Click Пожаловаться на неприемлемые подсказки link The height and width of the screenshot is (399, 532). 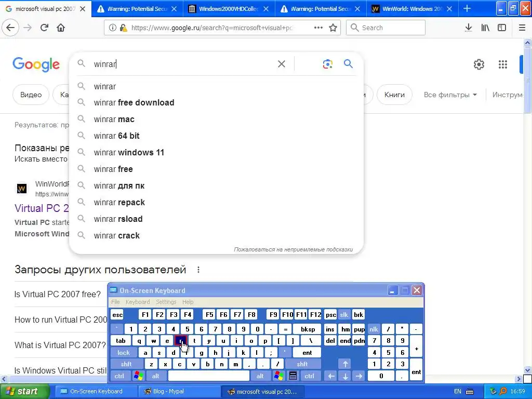293,249
